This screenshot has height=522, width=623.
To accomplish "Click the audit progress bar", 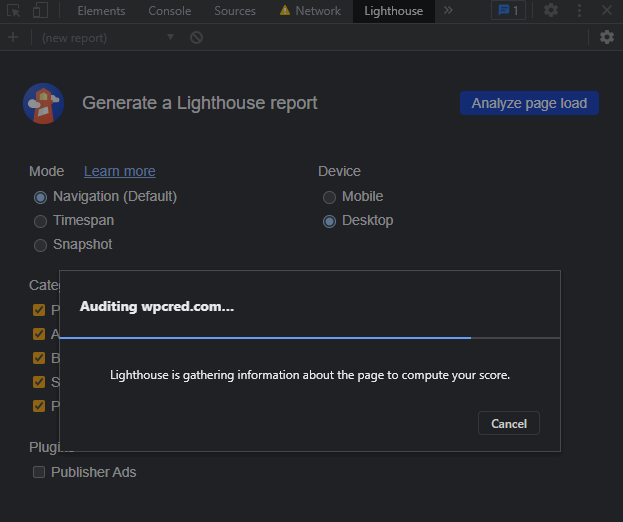I will [310, 338].
